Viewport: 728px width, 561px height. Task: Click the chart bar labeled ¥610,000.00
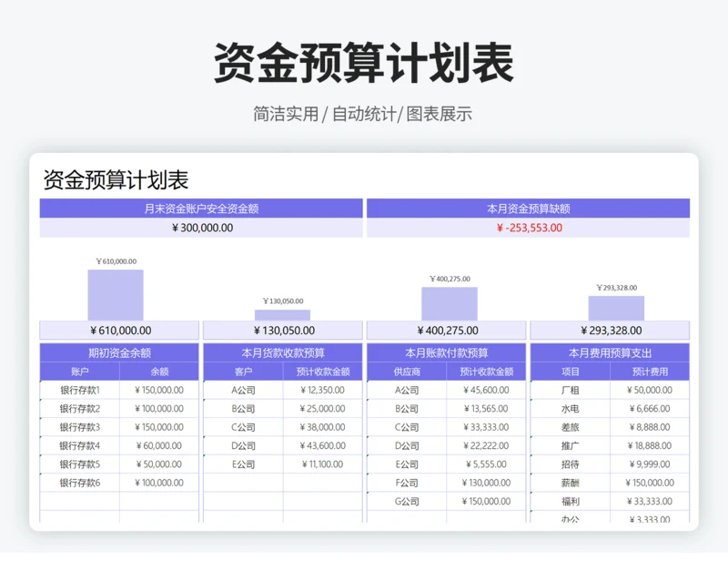point(116,295)
